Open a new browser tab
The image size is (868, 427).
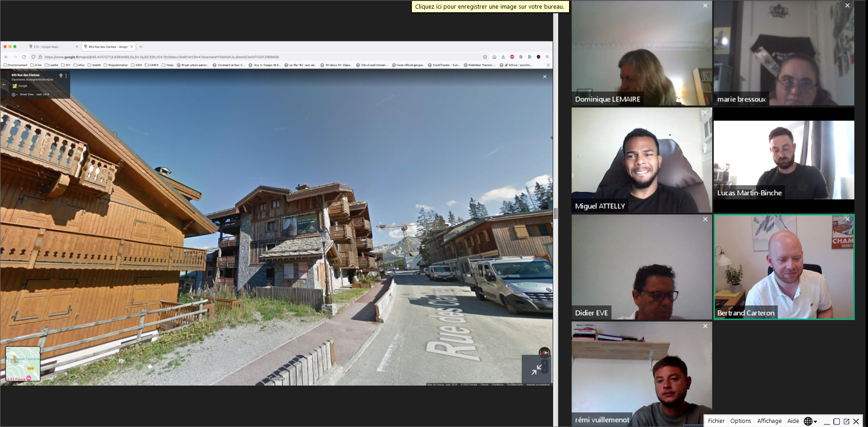pyautogui.click(x=141, y=46)
